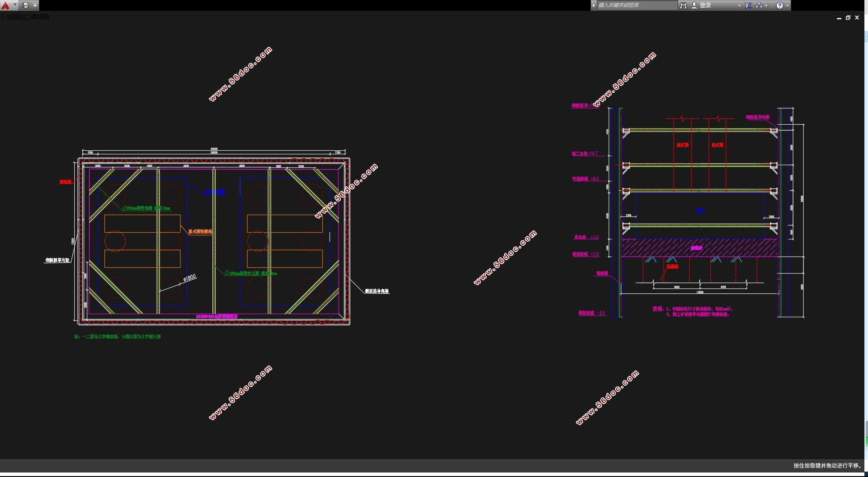This screenshot has width=868, height=477.
Task: Click the vertical scrollbar on right edge
Action: click(x=866, y=225)
